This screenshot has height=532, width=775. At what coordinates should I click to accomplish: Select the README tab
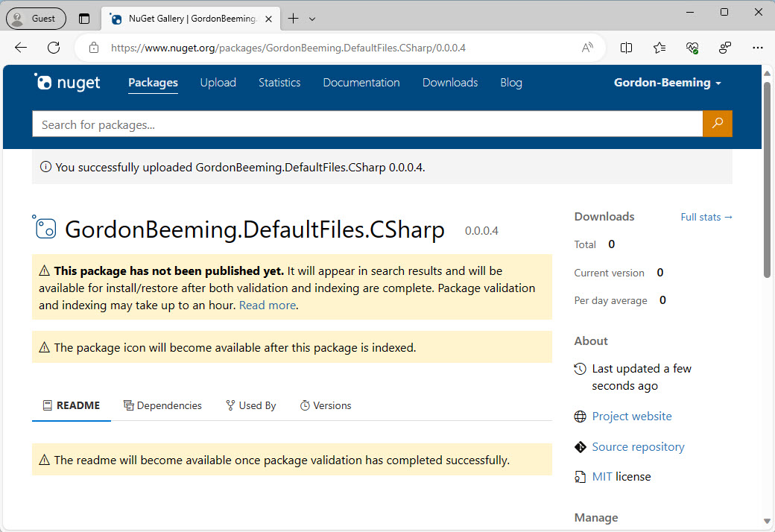coord(72,406)
